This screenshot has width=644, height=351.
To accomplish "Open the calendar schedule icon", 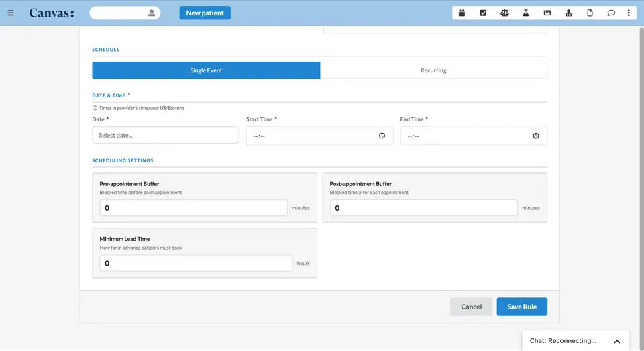I will tap(462, 13).
